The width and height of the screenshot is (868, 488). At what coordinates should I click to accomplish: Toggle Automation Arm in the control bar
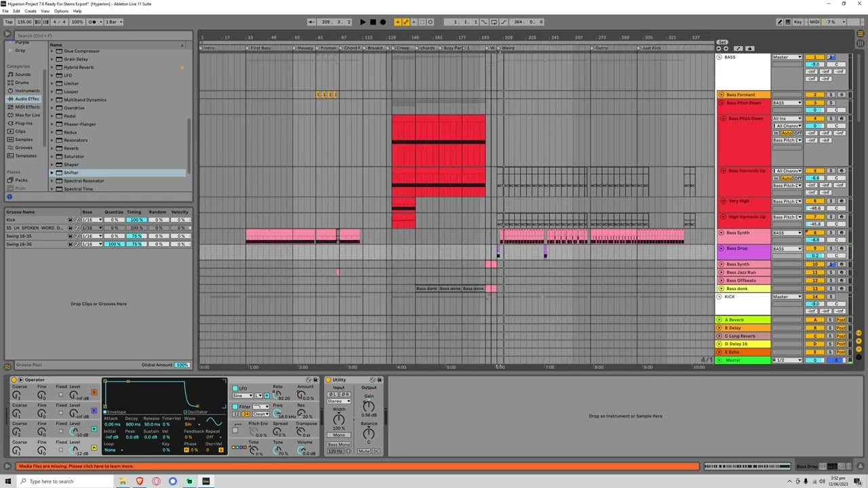(x=406, y=22)
